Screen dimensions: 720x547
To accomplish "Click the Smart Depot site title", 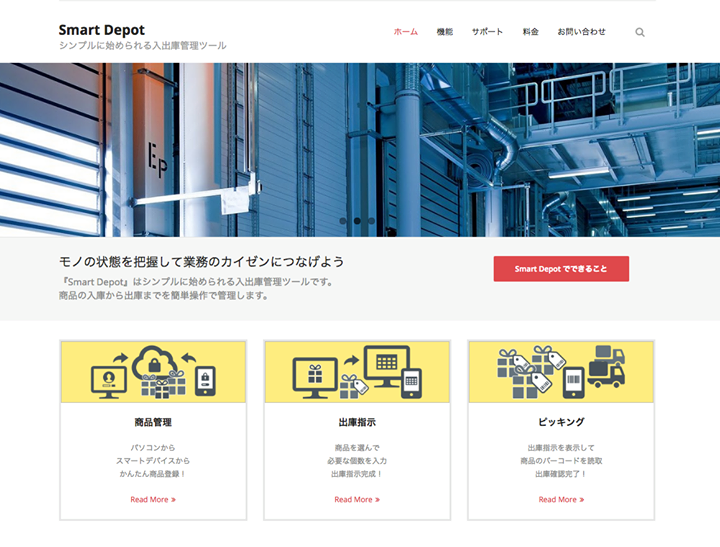I will point(101,30).
